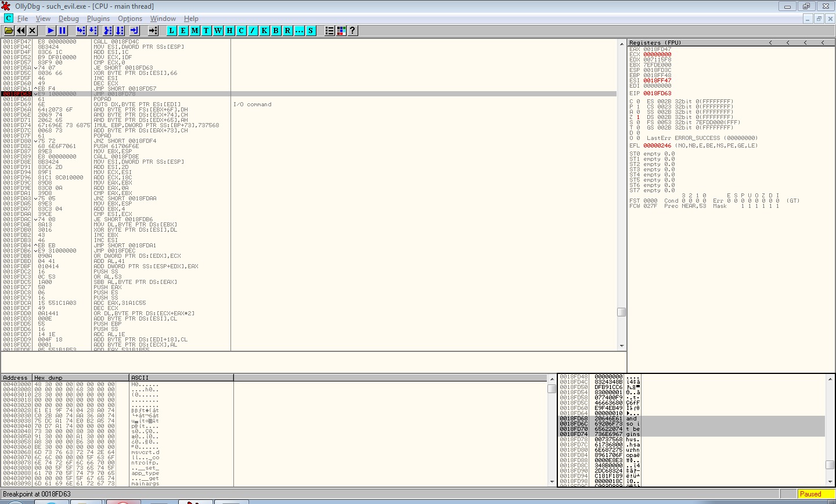
Task: Click the Go to address icon
Action: (x=153, y=30)
